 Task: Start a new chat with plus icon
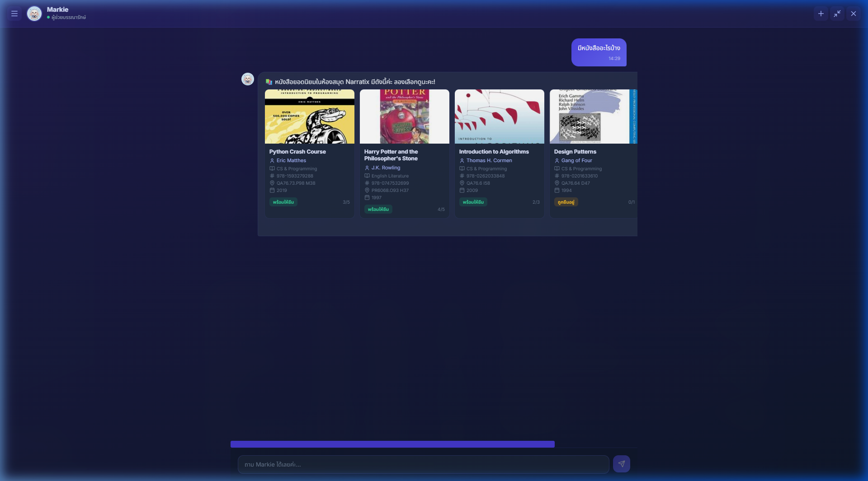[821, 14]
